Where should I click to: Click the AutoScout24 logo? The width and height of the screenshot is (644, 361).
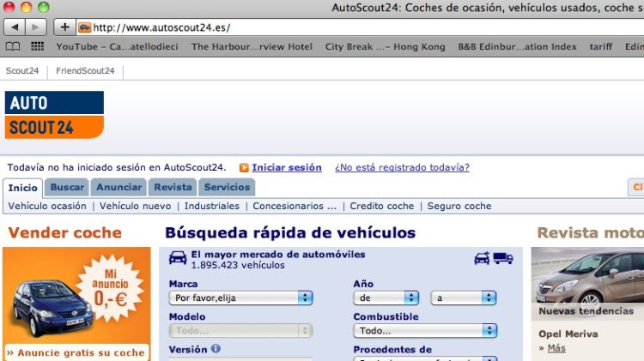tap(54, 115)
